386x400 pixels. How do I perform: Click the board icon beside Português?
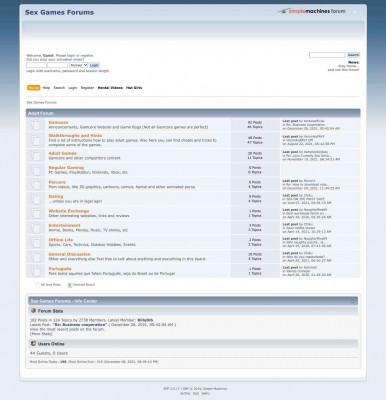35,271
